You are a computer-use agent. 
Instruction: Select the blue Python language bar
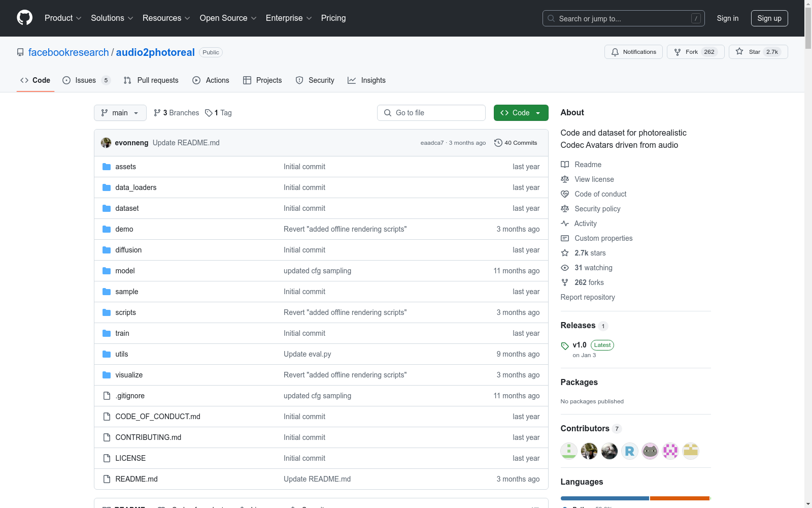click(x=605, y=498)
